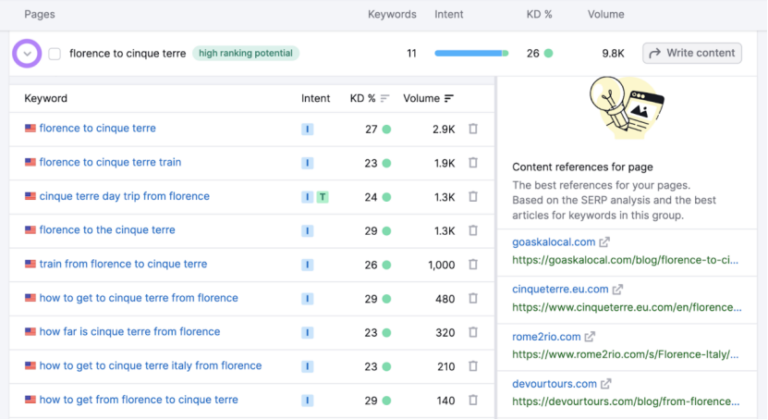Delete 'how far is cinque terre from florence'

473,333
